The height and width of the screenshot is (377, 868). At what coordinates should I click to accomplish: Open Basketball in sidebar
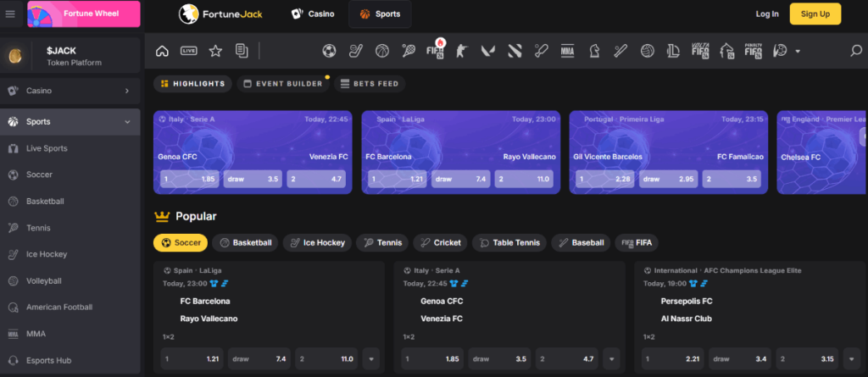[x=70, y=202]
